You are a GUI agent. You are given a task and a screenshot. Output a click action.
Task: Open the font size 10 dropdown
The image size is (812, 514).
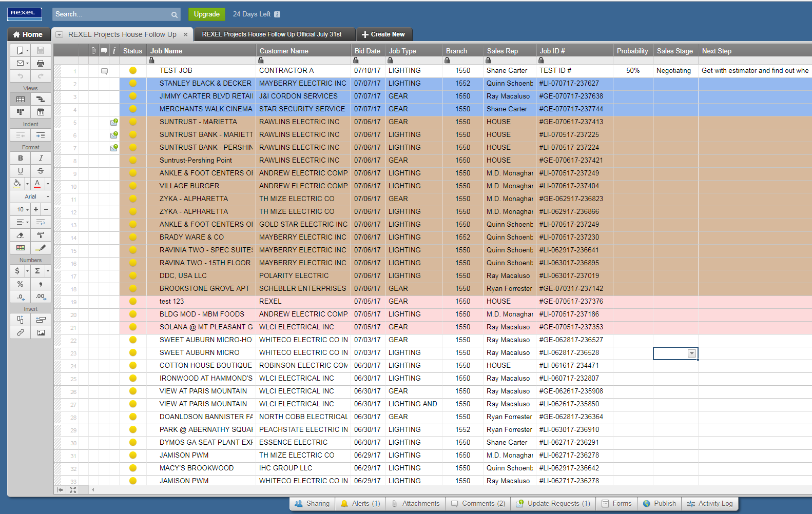pos(21,209)
